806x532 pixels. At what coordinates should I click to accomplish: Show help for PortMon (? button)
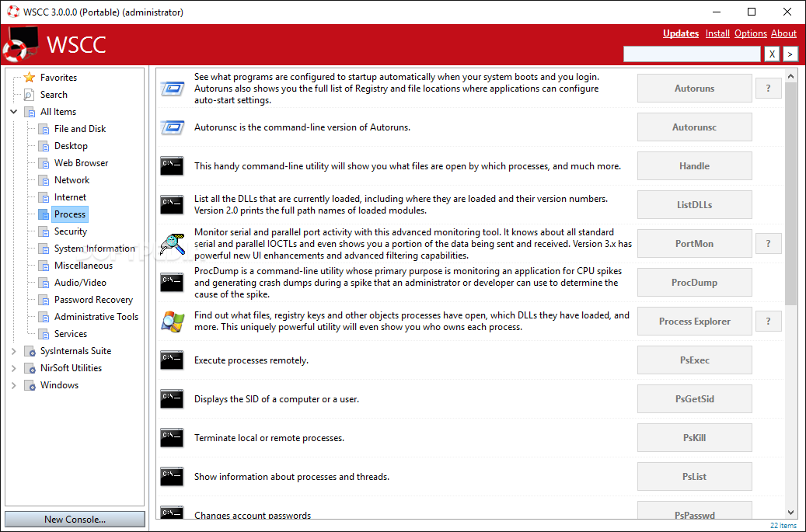pos(769,243)
